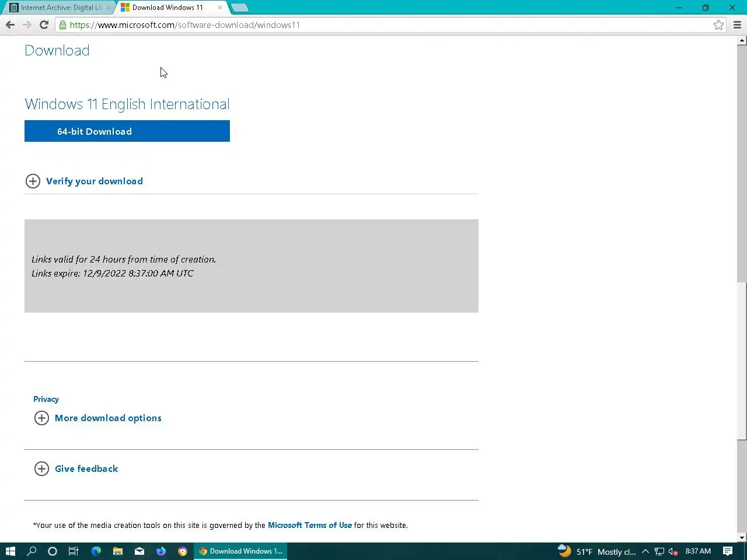Screen dimensions: 747x560
Task: Click 'Links expire: 12/9/2022 8:37:00 AM UTC' text
Action: point(113,273)
